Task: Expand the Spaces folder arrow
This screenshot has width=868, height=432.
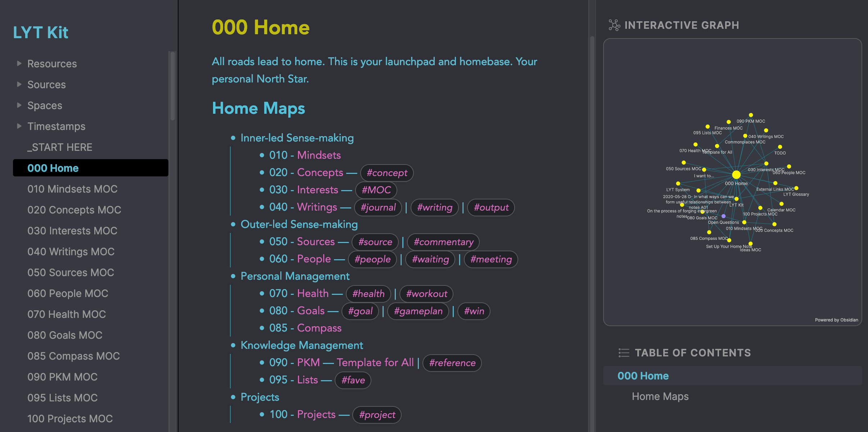Action: [19, 105]
